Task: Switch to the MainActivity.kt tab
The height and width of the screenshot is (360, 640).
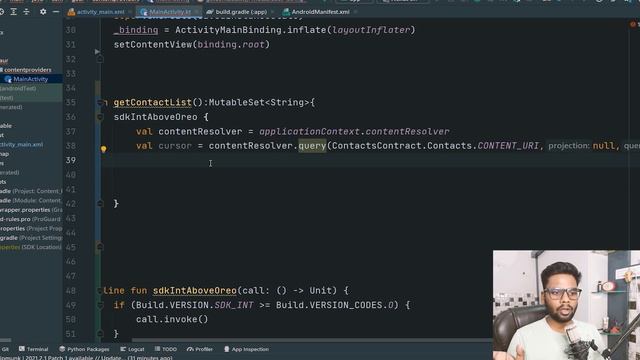Action: [x=169, y=12]
